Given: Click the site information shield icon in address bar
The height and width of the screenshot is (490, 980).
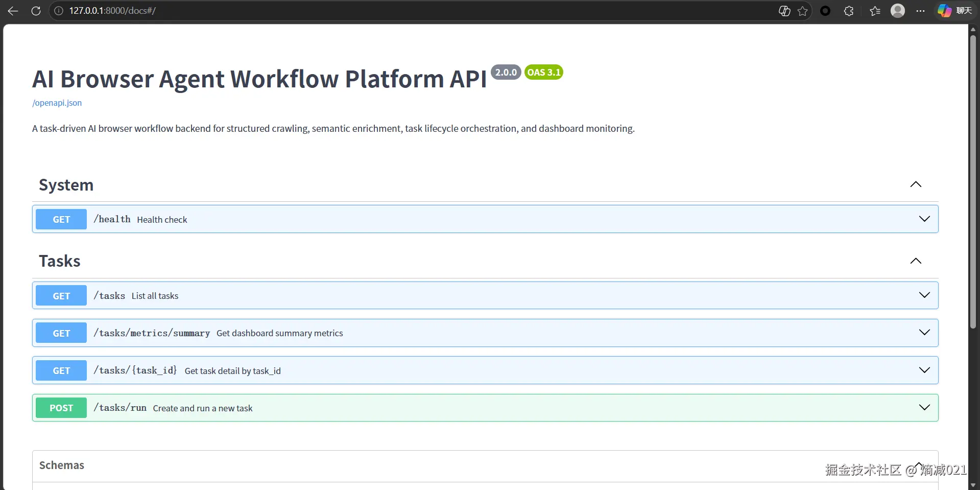Looking at the screenshot, I should pyautogui.click(x=59, y=10).
